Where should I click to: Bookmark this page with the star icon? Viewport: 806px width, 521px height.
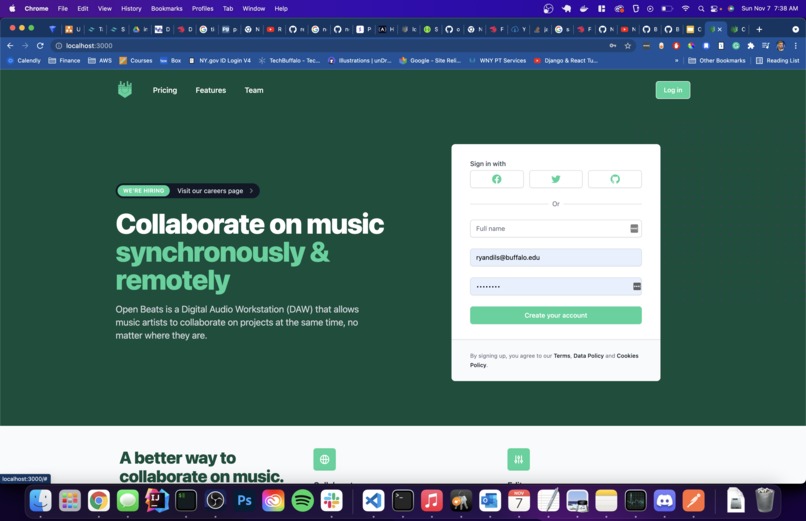tap(628, 46)
